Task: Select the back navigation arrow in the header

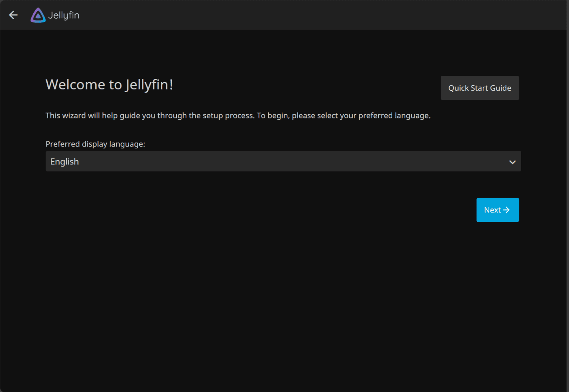Action: point(13,15)
